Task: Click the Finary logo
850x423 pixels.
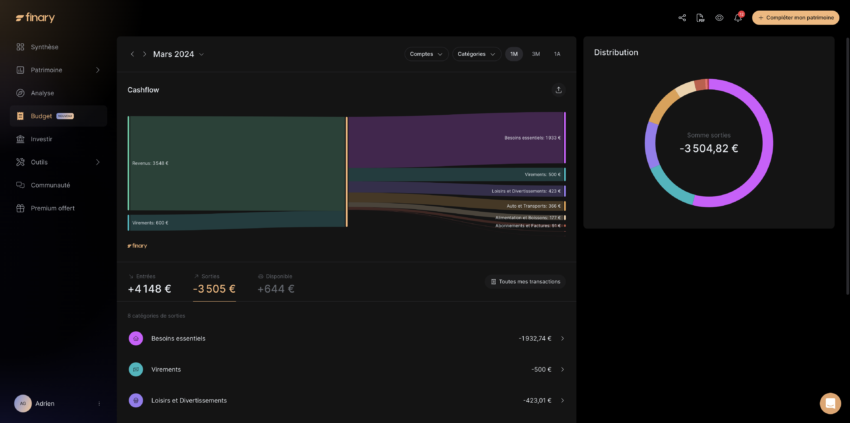Action: click(35, 18)
